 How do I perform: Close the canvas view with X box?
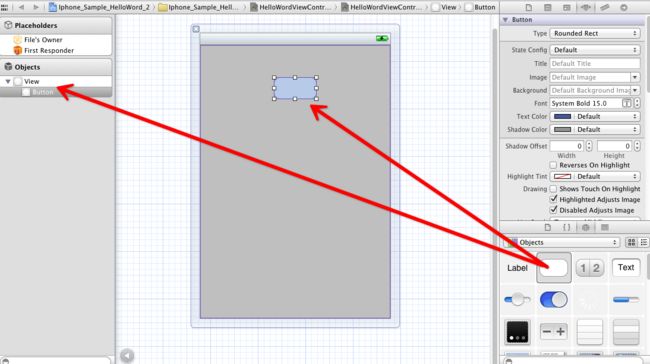click(196, 29)
